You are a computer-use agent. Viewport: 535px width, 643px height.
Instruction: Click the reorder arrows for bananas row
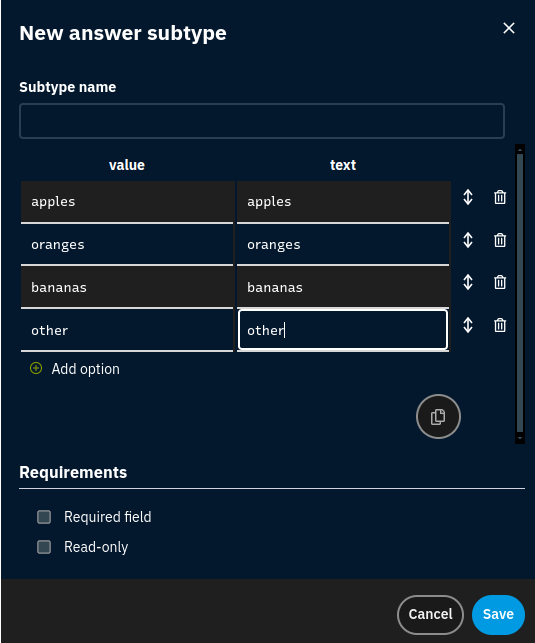point(468,282)
